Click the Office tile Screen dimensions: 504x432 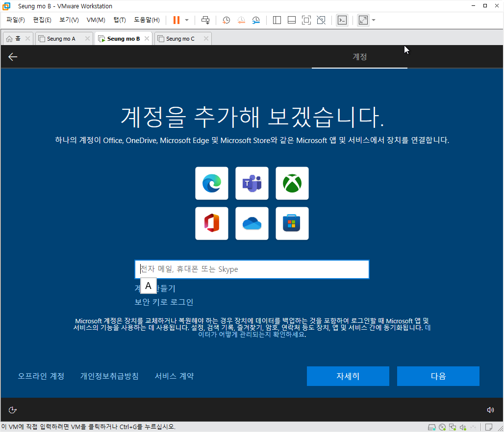click(x=212, y=223)
